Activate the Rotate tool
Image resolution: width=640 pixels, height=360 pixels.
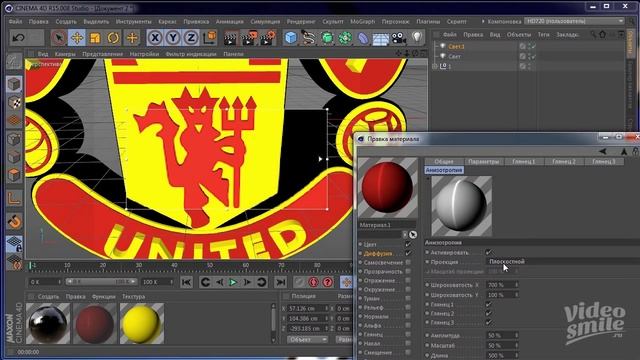pos(113,38)
